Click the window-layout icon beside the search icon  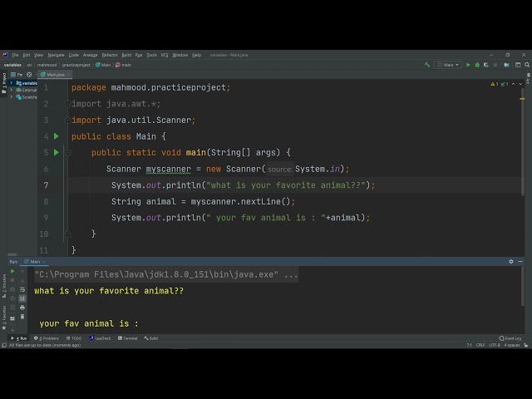click(518, 65)
